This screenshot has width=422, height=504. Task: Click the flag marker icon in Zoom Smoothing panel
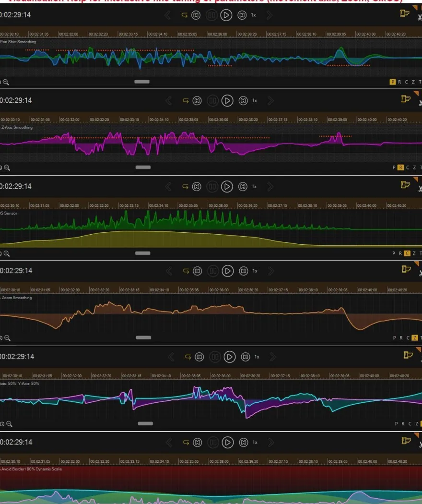pos(406,269)
